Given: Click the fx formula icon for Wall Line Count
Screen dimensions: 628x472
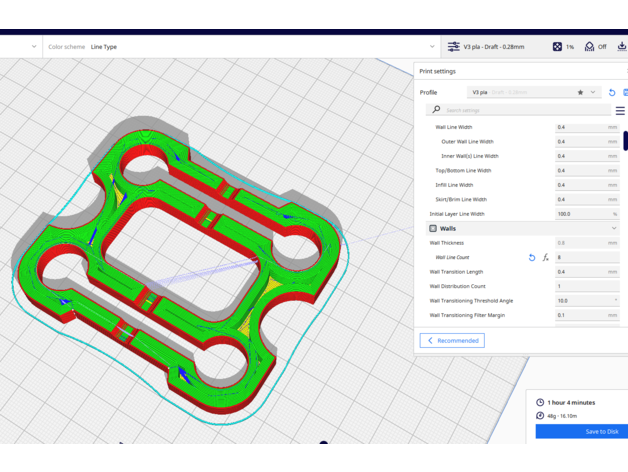Looking at the screenshot, I should click(x=545, y=258).
